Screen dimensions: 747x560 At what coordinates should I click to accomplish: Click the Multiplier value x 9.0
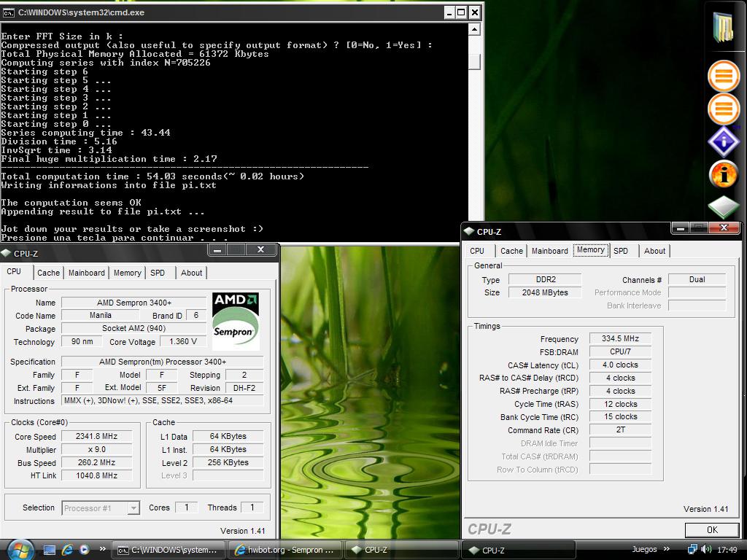97,449
